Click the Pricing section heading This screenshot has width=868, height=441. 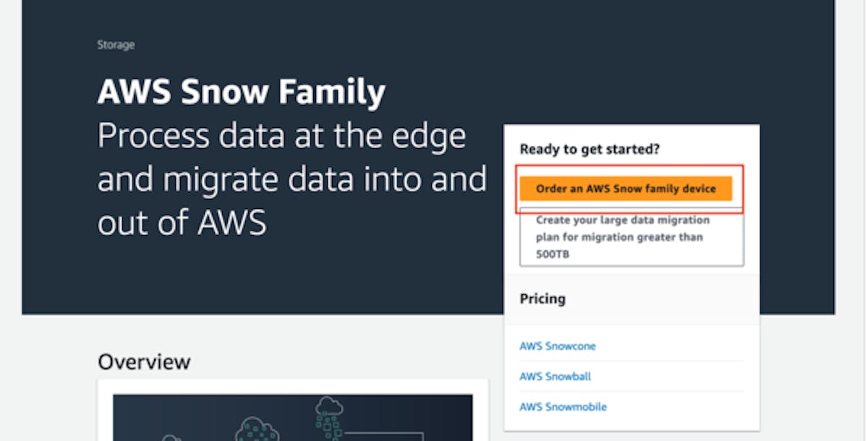(542, 299)
